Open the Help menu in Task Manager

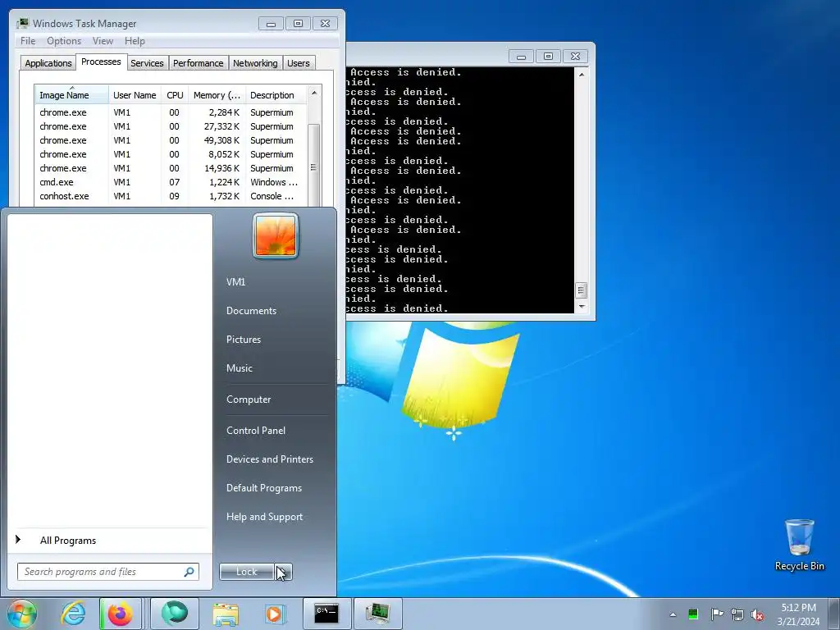pos(135,41)
